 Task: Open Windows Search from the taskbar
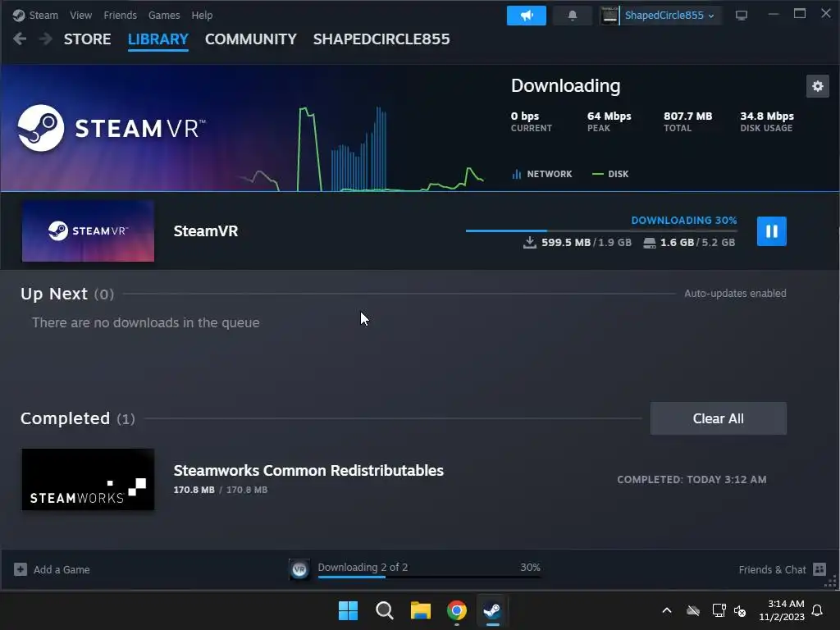pyautogui.click(x=385, y=610)
